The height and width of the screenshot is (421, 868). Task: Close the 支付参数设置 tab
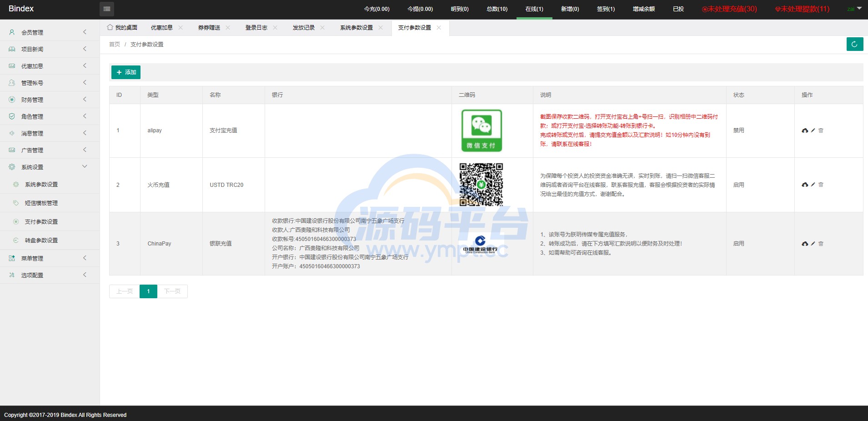(439, 28)
